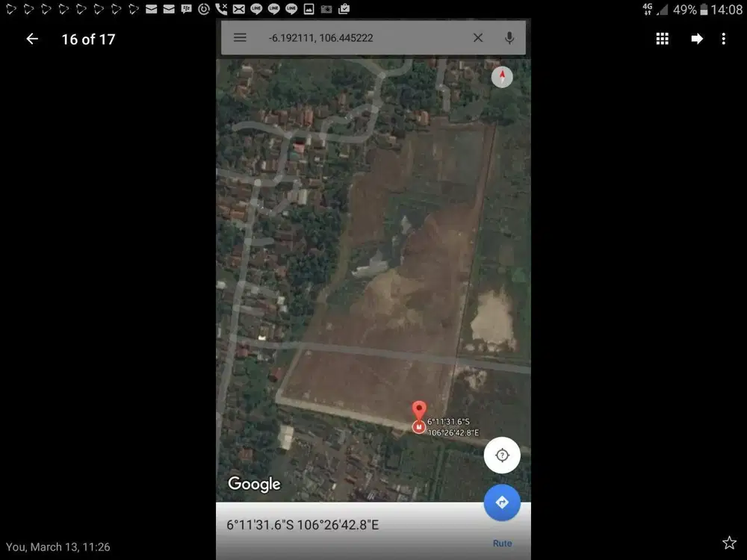Open the hamburger menu in search bar
Screen dimensions: 747x560
[240, 37]
